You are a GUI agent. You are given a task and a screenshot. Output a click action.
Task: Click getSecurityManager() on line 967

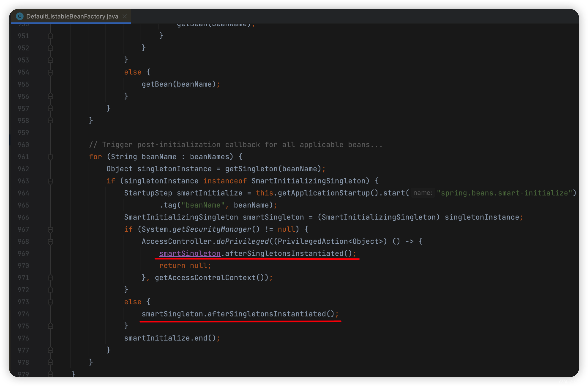pos(216,229)
